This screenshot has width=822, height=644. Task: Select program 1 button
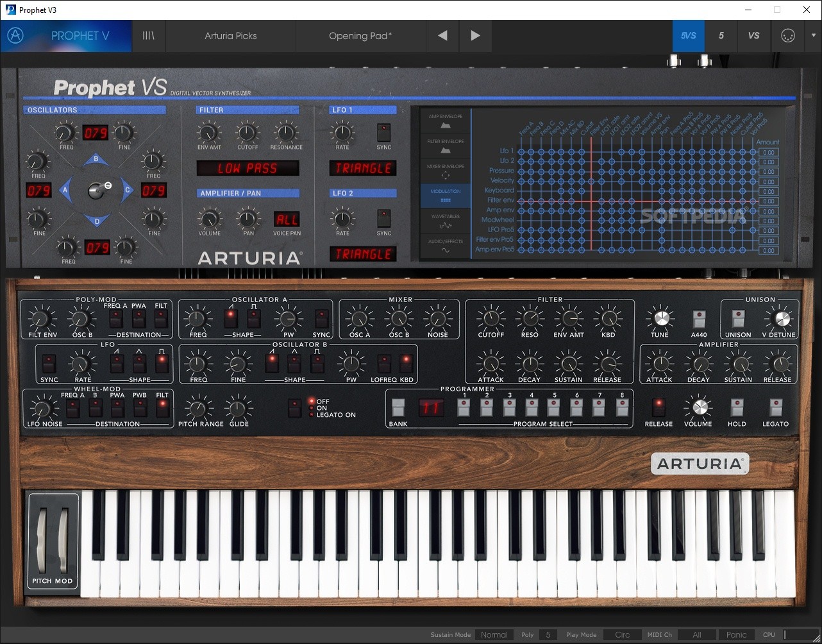click(465, 408)
